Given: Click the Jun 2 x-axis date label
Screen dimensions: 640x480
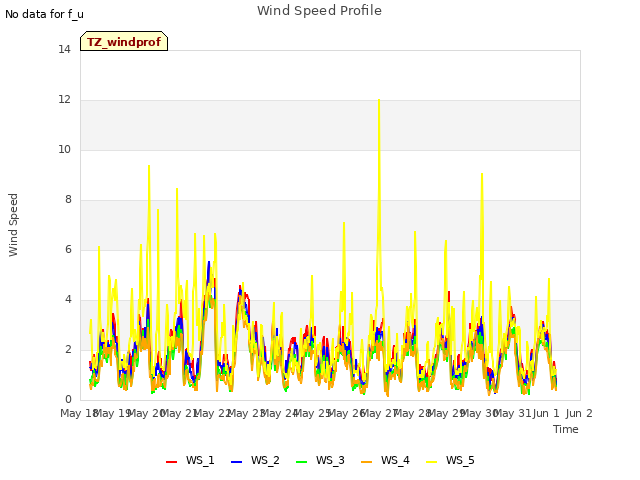Looking at the screenshot, I should pyautogui.click(x=579, y=413).
